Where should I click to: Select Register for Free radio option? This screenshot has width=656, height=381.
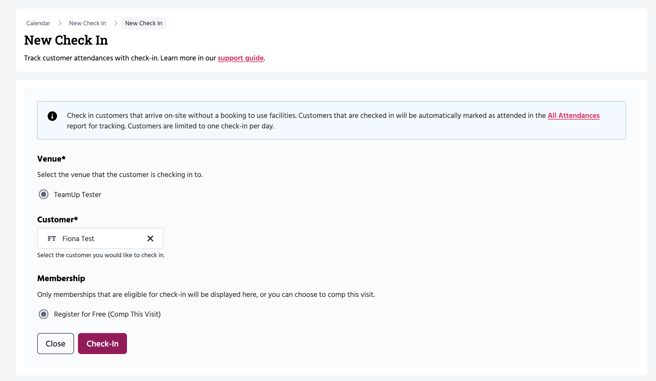pos(44,314)
